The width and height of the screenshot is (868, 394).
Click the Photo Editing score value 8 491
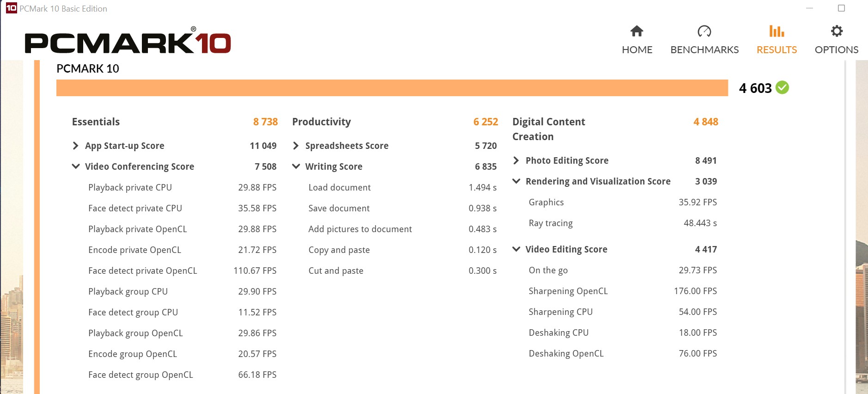(x=706, y=160)
